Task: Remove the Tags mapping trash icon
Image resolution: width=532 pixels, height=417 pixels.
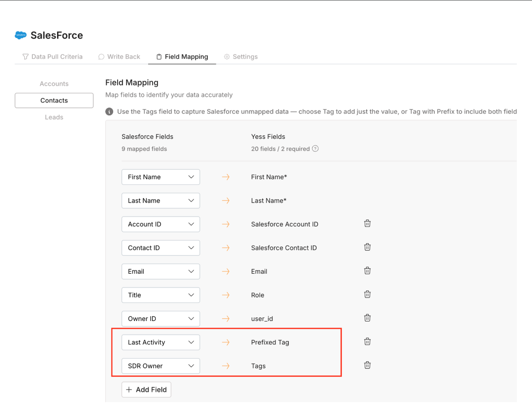Action: pos(367,365)
